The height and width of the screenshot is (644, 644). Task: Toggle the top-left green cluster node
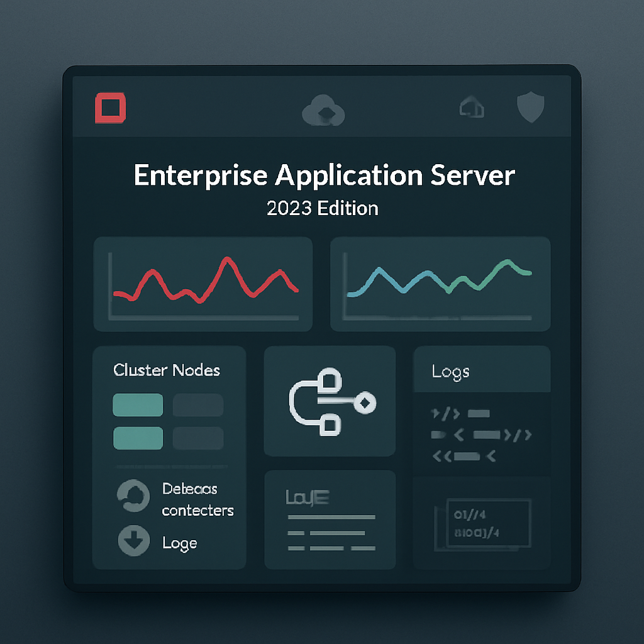pos(138,405)
